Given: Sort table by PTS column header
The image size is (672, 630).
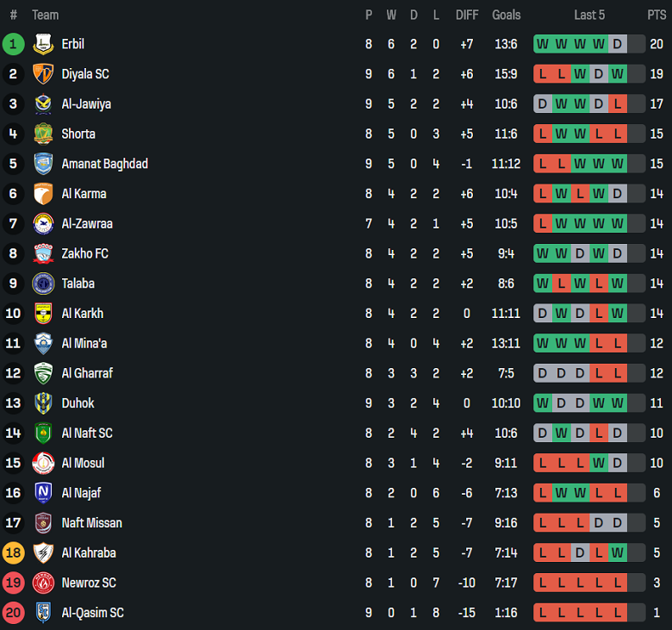Looking at the screenshot, I should point(656,15).
